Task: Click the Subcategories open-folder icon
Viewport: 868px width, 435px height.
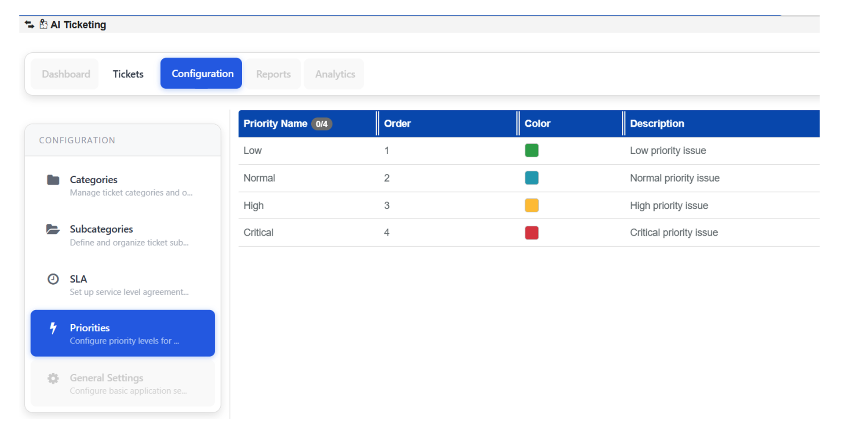Action: [53, 229]
